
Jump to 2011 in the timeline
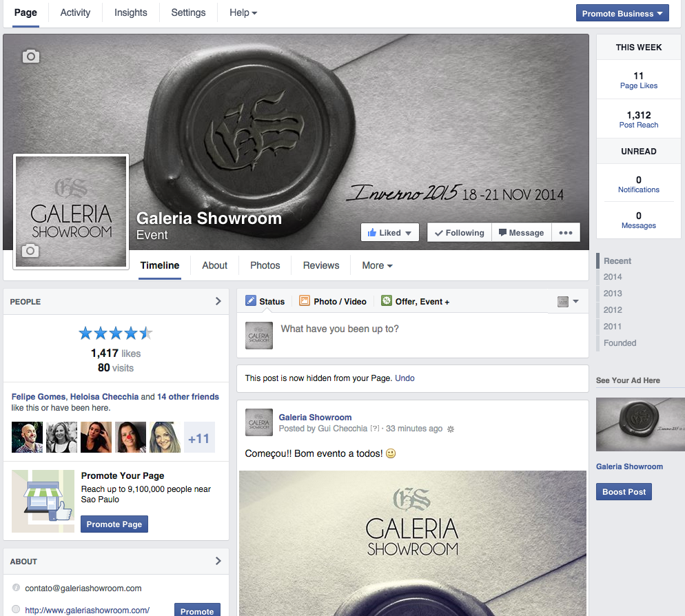[x=613, y=327]
